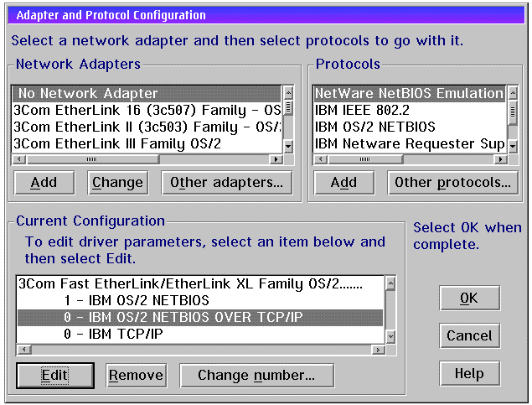The image size is (532, 405).
Task: Click Add button under Protocols
Action: point(343,182)
